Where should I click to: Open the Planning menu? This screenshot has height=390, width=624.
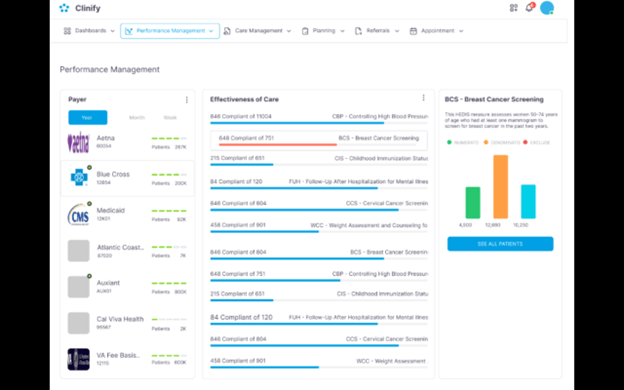(323, 31)
